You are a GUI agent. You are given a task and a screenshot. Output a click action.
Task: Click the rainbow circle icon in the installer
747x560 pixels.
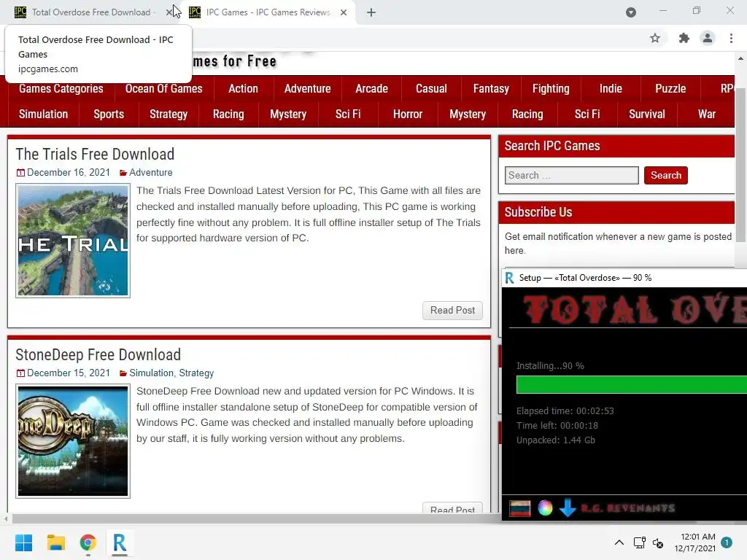point(545,508)
